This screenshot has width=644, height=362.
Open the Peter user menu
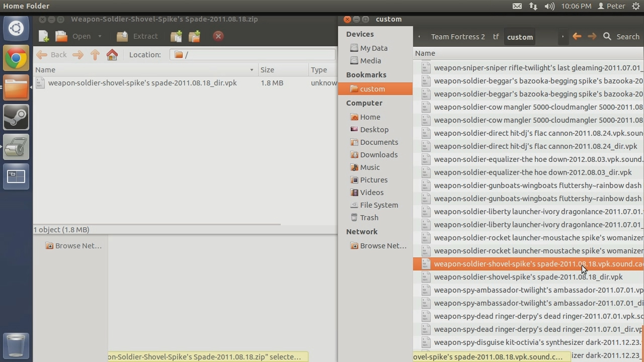[x=611, y=6]
